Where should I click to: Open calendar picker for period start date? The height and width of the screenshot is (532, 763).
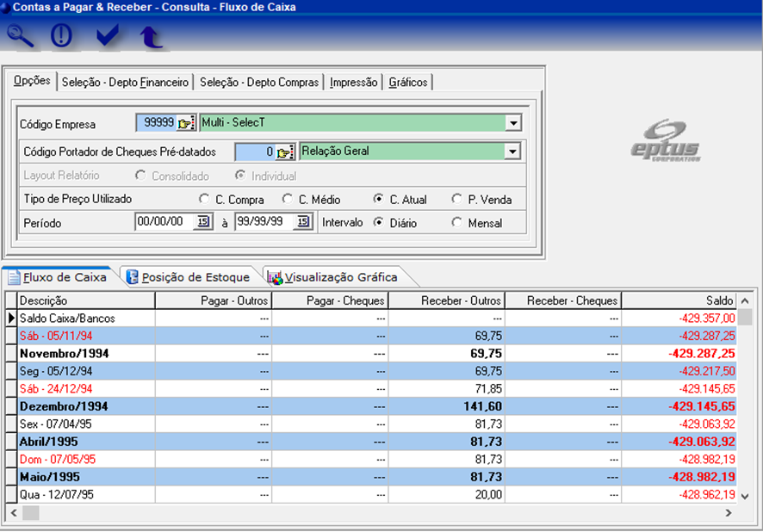(203, 222)
